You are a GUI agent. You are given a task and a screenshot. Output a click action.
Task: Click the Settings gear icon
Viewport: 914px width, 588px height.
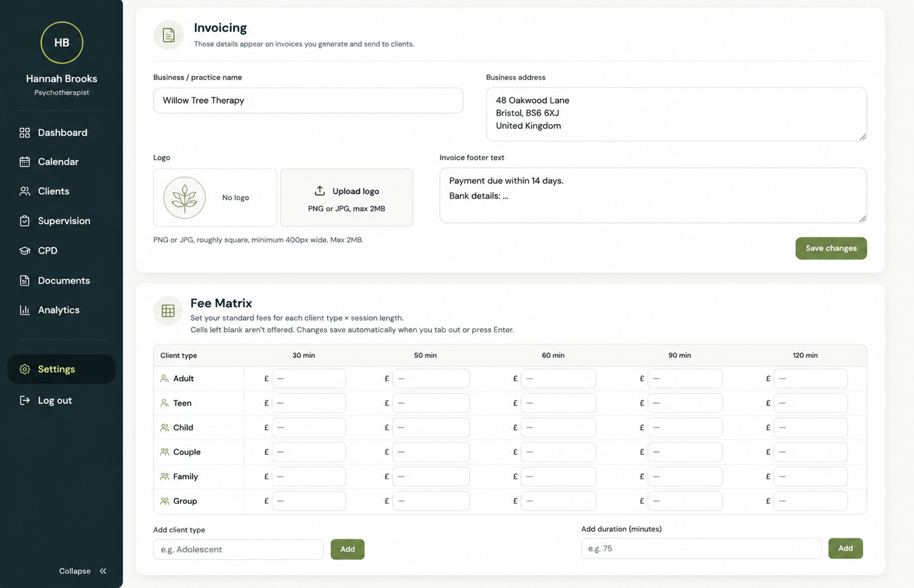click(x=25, y=369)
